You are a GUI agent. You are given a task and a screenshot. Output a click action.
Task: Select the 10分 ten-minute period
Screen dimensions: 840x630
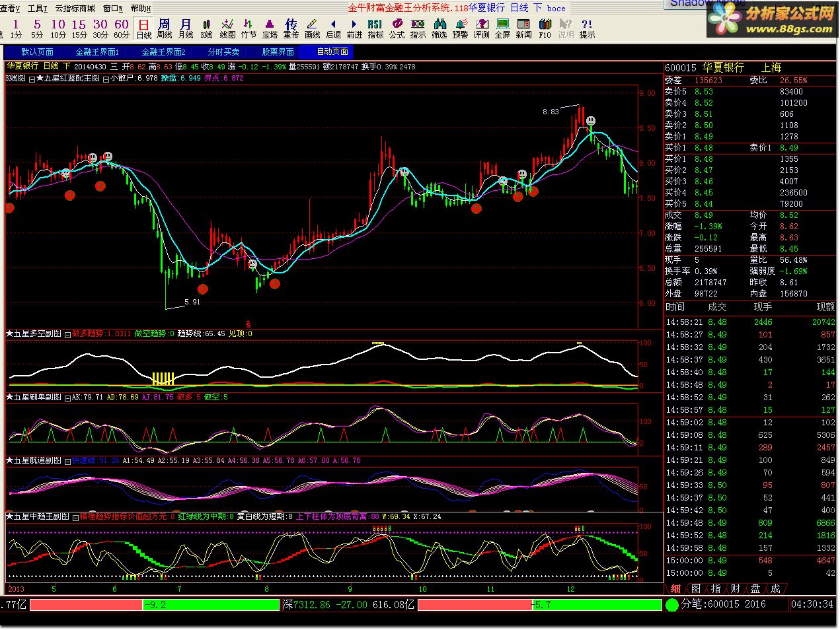click(x=58, y=28)
